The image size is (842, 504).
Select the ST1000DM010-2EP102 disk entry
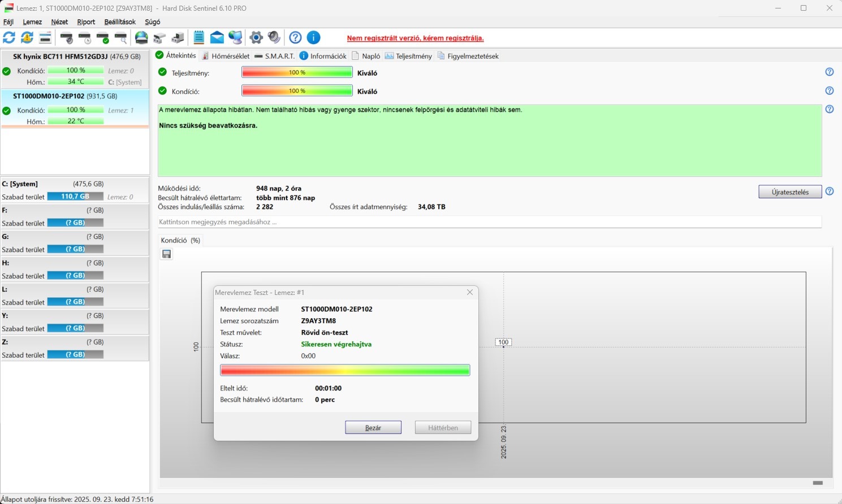pyautogui.click(x=75, y=108)
